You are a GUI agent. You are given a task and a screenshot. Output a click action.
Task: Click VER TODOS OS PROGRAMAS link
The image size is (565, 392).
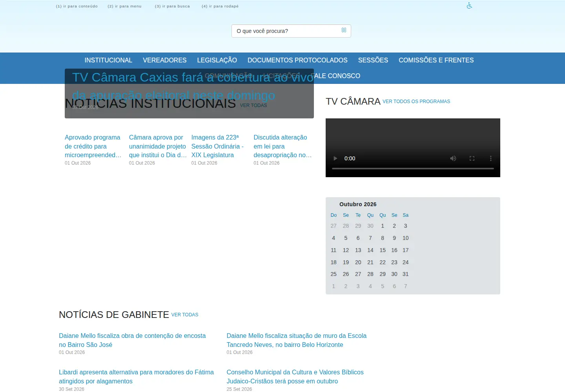click(x=416, y=102)
